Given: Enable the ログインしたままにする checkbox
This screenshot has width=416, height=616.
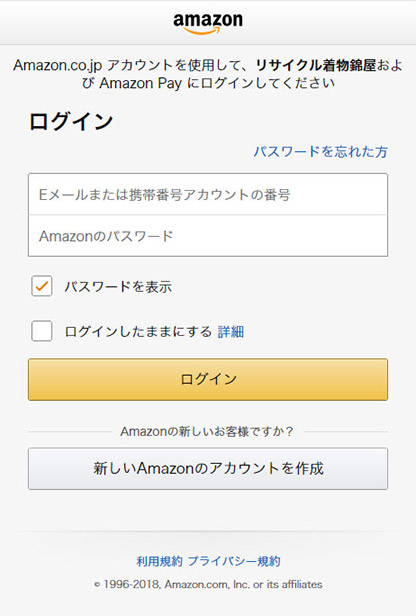Looking at the screenshot, I should [42, 331].
